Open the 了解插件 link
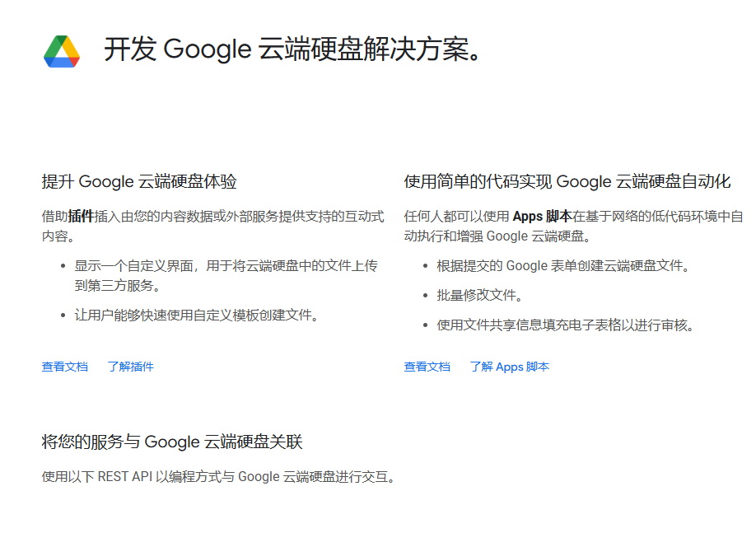The width and height of the screenshot is (756, 533). 131,367
